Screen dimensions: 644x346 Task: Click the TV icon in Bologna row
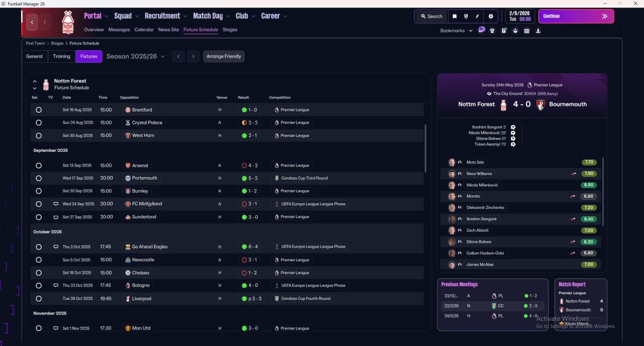56,285
